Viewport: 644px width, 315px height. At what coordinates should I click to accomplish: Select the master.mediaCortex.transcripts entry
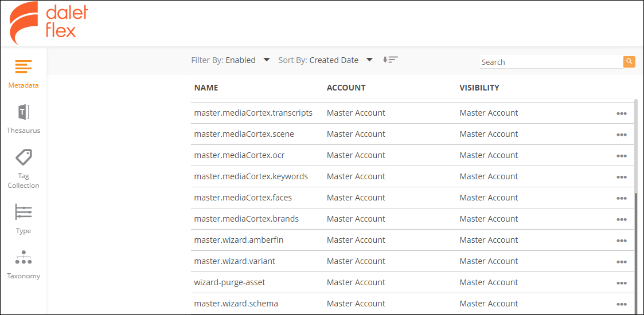253,113
